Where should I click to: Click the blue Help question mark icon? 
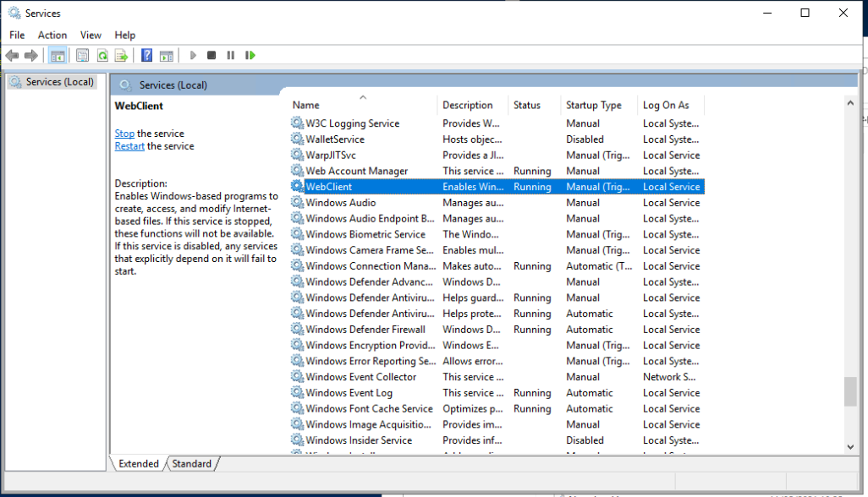(x=146, y=56)
